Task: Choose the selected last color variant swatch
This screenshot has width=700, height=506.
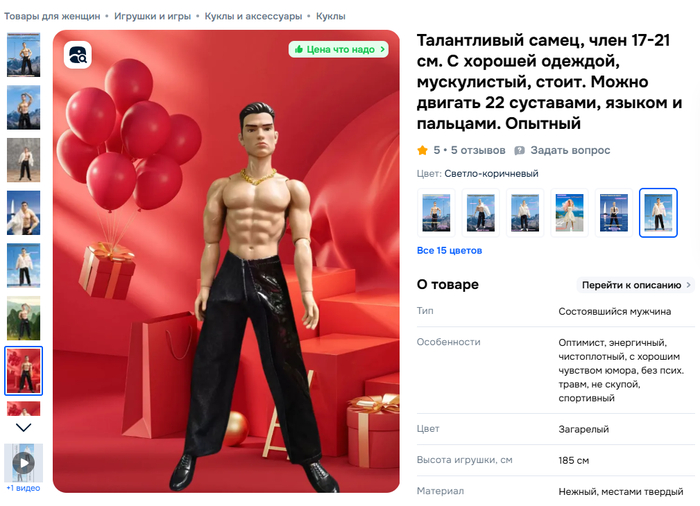Action: click(658, 213)
